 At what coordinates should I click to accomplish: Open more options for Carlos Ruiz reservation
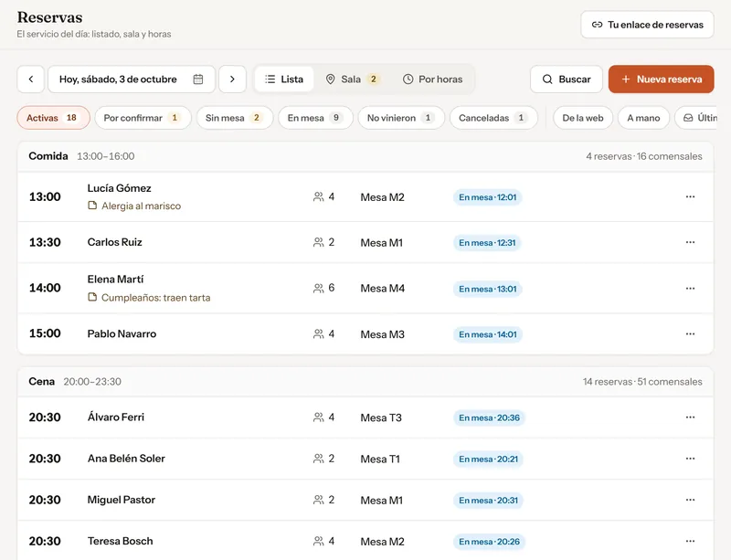[x=690, y=242]
